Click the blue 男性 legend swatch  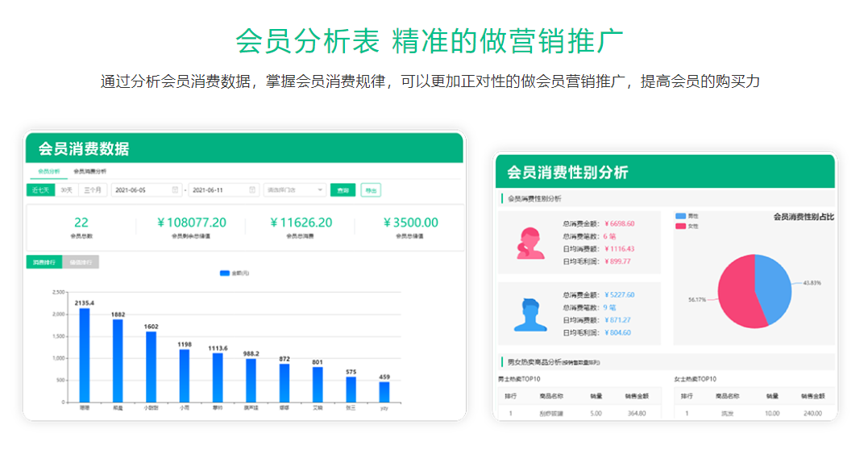tap(681, 216)
